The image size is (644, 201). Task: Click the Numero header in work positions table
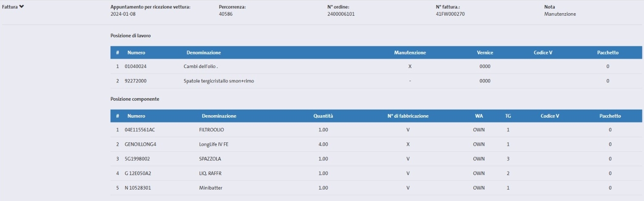coord(136,53)
